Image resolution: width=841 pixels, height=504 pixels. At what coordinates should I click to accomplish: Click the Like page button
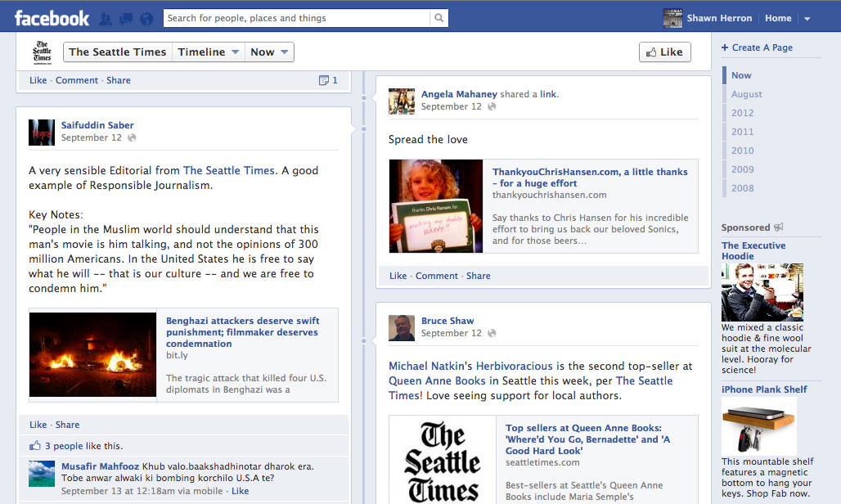[664, 52]
